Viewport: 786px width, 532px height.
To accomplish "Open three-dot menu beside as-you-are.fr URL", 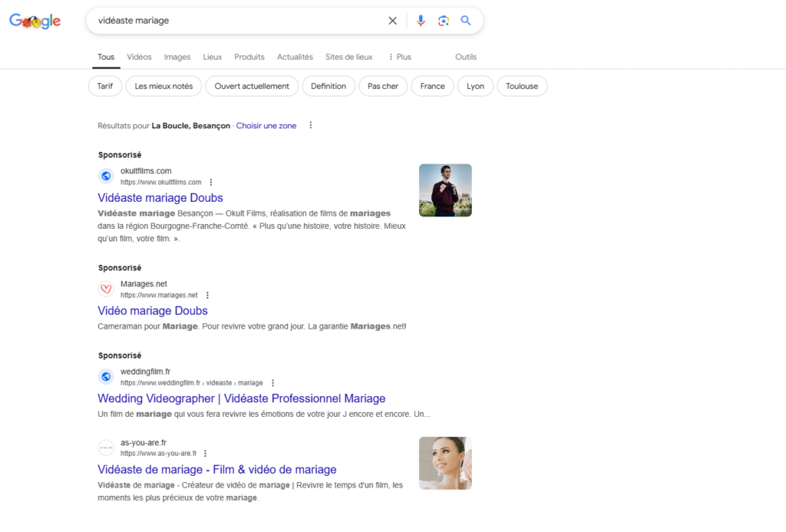I will pos(205,454).
